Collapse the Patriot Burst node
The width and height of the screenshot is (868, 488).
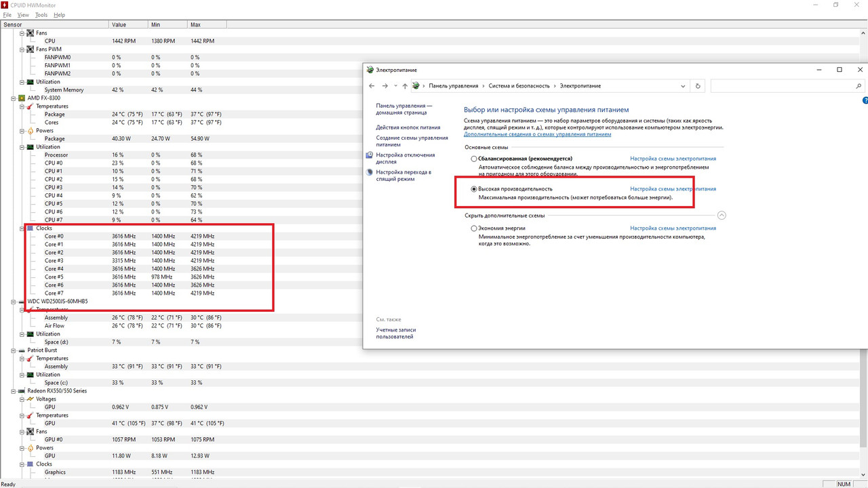tap(14, 350)
